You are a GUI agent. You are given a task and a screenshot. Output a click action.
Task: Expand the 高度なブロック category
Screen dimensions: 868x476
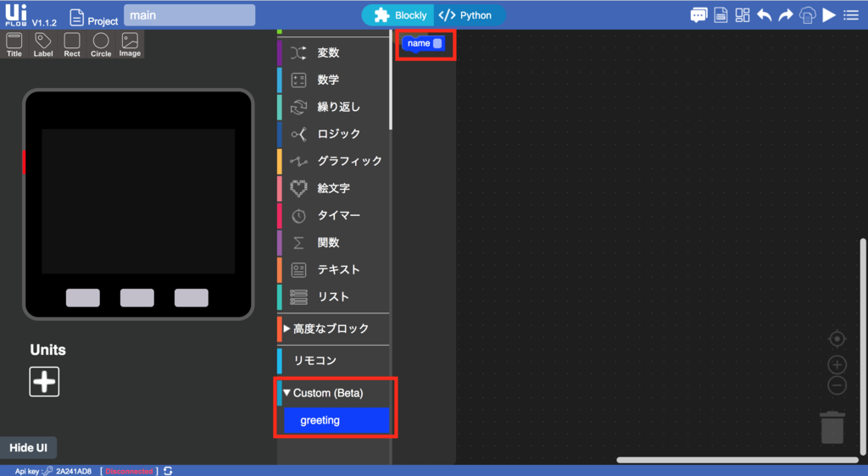[333, 329]
